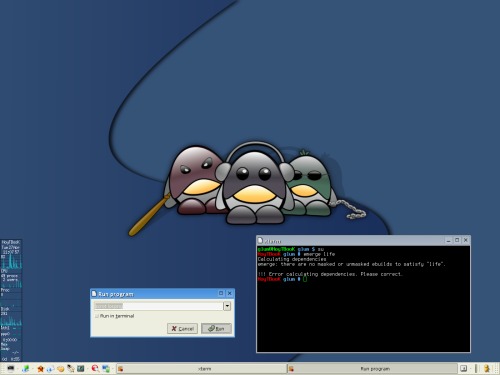Click the dark chalkboard launcher icon

pos(80,368)
